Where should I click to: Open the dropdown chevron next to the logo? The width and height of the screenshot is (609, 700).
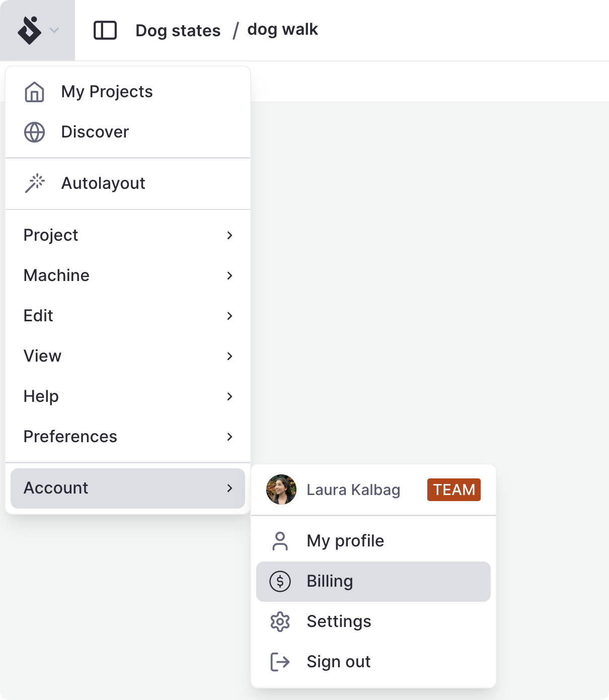tap(54, 30)
